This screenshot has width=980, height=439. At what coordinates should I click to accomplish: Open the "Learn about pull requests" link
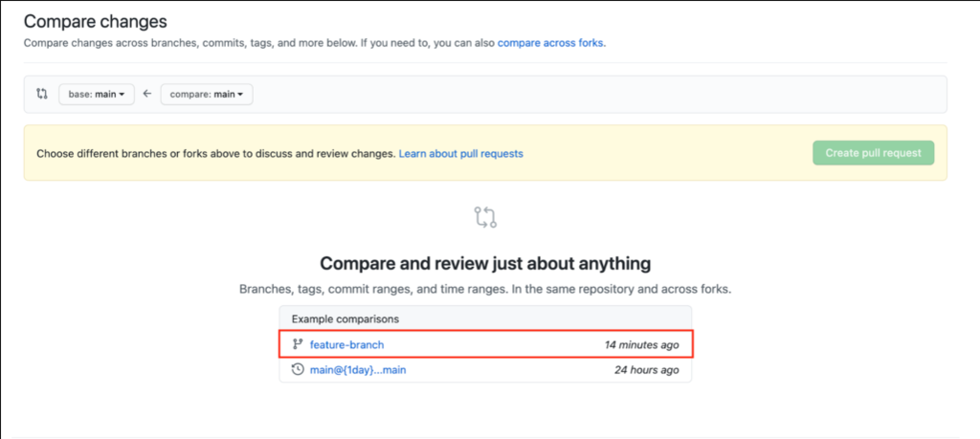click(x=461, y=153)
